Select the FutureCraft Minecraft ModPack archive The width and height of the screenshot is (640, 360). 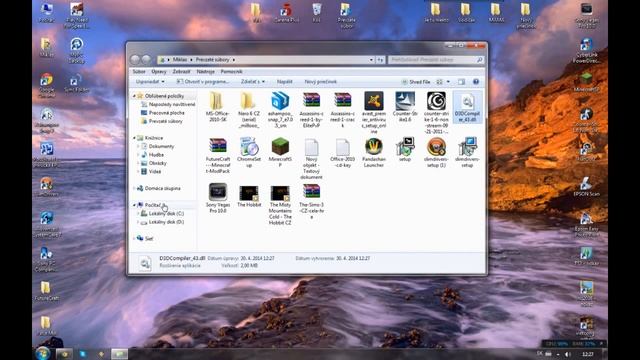[x=218, y=156]
